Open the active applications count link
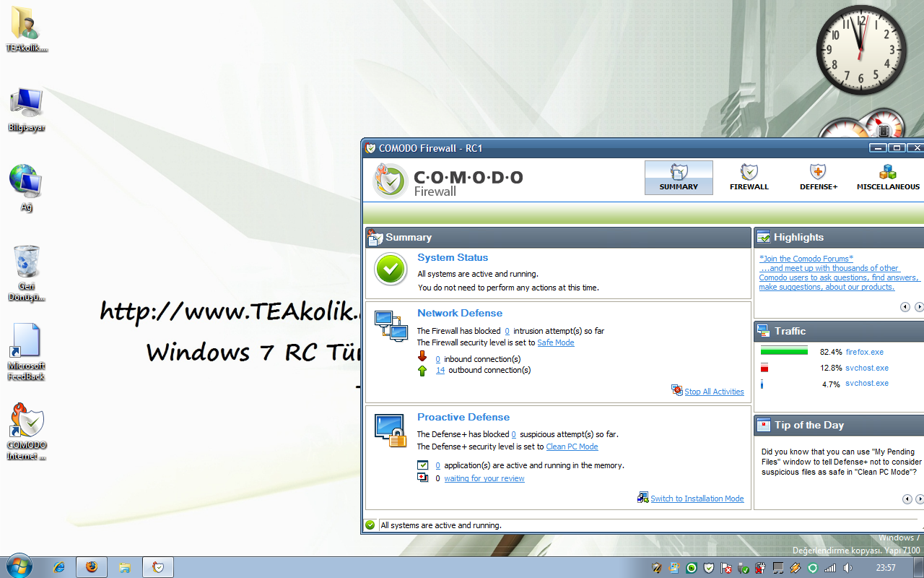This screenshot has height=578, width=924. (438, 465)
